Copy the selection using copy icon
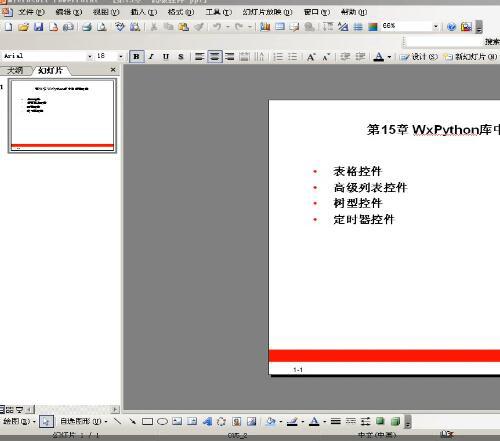 (169, 27)
